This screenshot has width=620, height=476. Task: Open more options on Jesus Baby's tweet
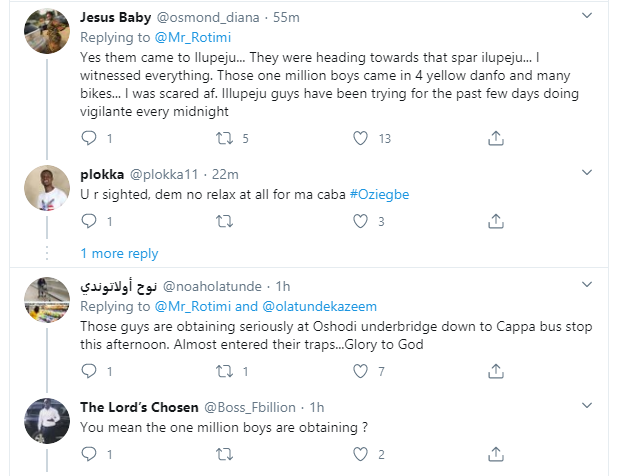point(596,17)
